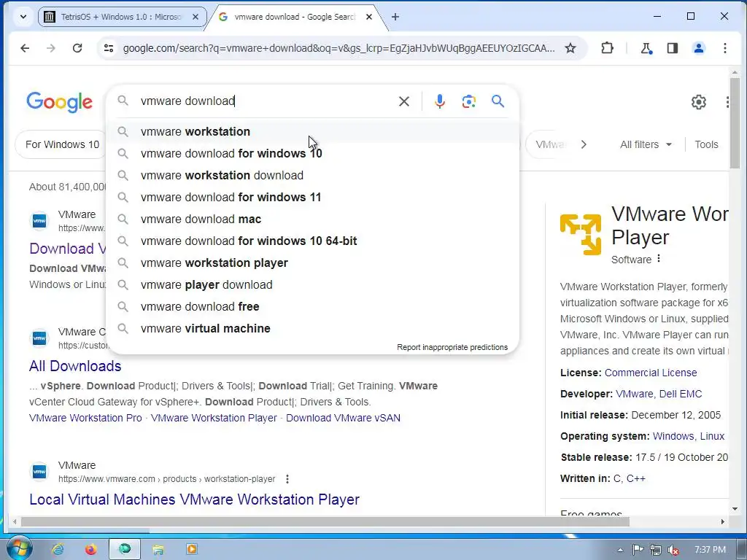Click the vertical page scrollbar

pyautogui.click(x=735, y=124)
